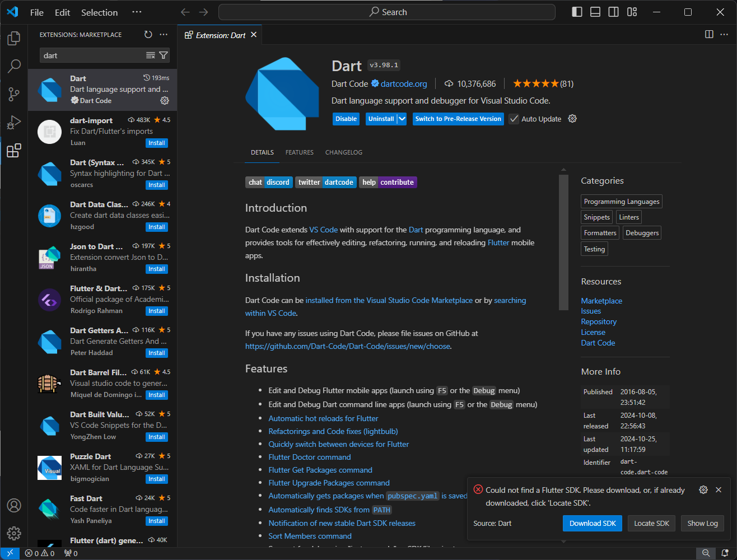This screenshot has height=560, width=737.
Task: Open Views and More Actions in Extensions header
Action: (x=164, y=35)
